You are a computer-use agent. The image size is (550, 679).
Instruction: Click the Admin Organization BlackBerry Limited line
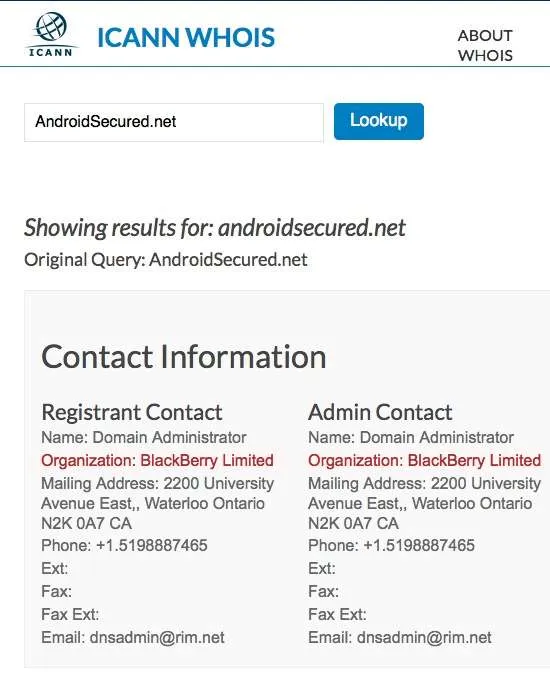(x=424, y=460)
